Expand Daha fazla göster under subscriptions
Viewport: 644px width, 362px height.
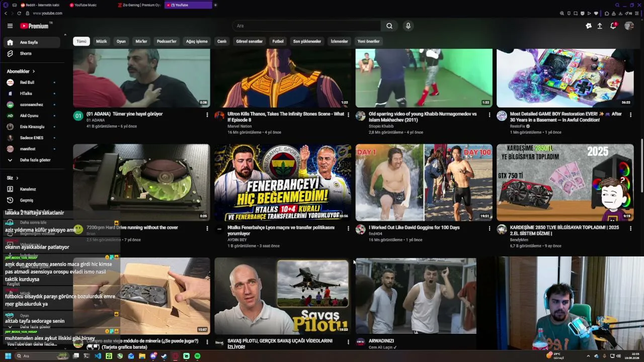click(x=32, y=160)
